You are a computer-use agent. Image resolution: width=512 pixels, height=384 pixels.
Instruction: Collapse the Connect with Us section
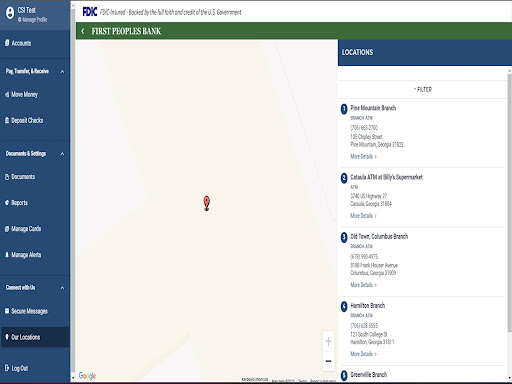point(62,288)
